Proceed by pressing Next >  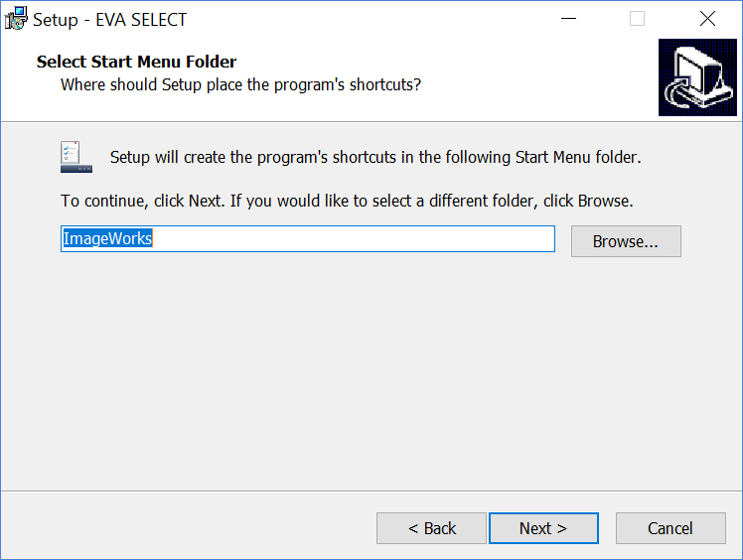[x=543, y=528]
